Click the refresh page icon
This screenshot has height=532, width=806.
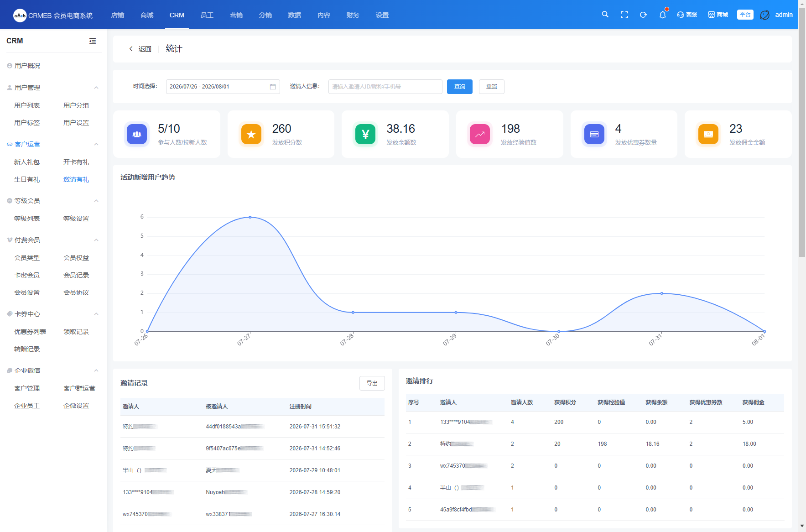(644, 15)
